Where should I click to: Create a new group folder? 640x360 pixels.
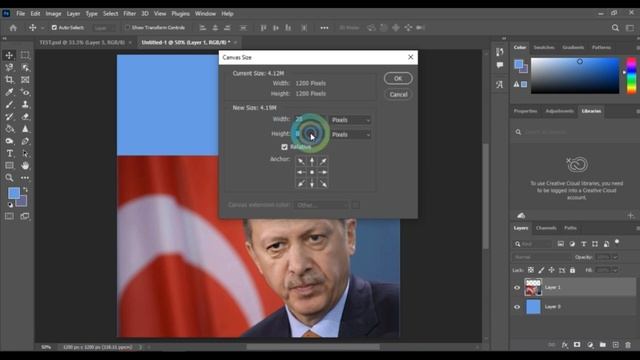pos(602,345)
